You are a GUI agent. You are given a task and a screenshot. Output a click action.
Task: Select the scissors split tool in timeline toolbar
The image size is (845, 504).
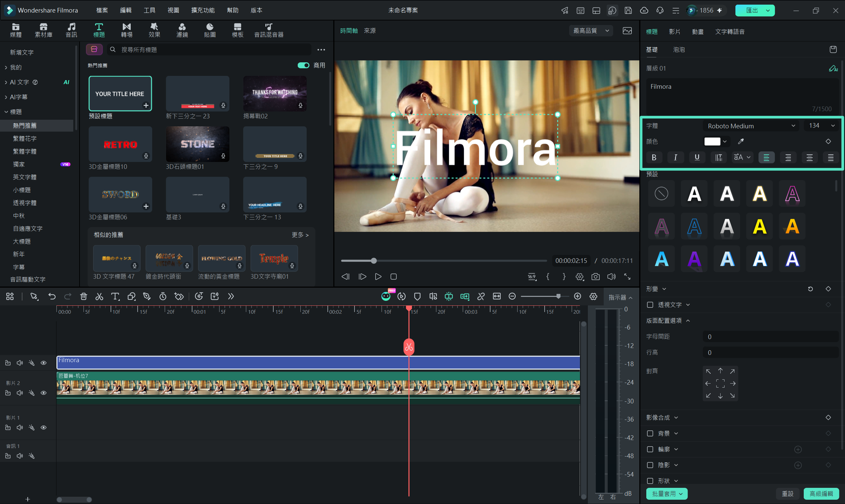[99, 297]
